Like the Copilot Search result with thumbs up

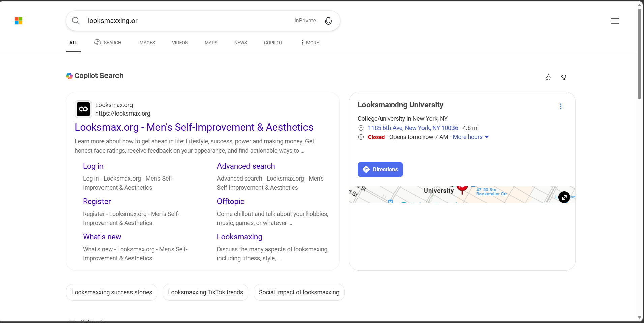pos(548,77)
